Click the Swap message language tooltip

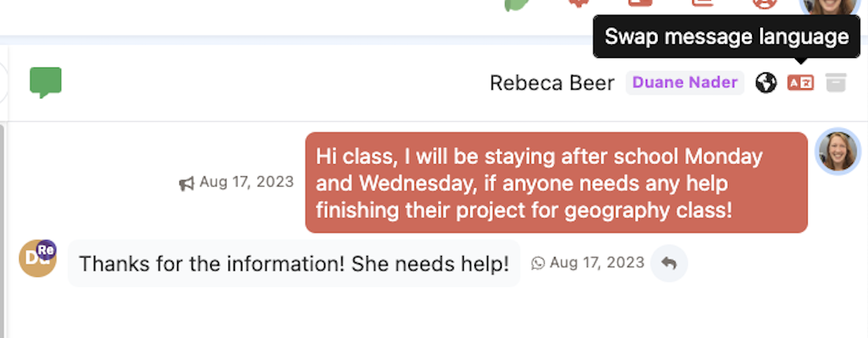(x=726, y=37)
